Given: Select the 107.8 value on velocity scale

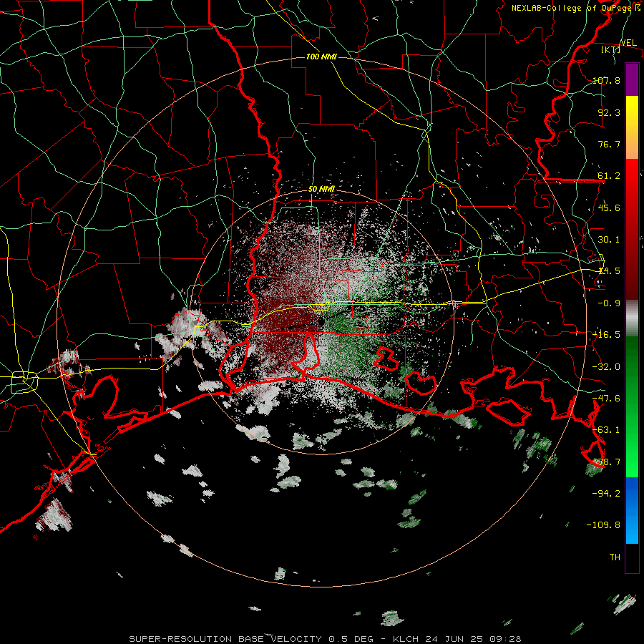Looking at the screenshot, I should pos(606,80).
